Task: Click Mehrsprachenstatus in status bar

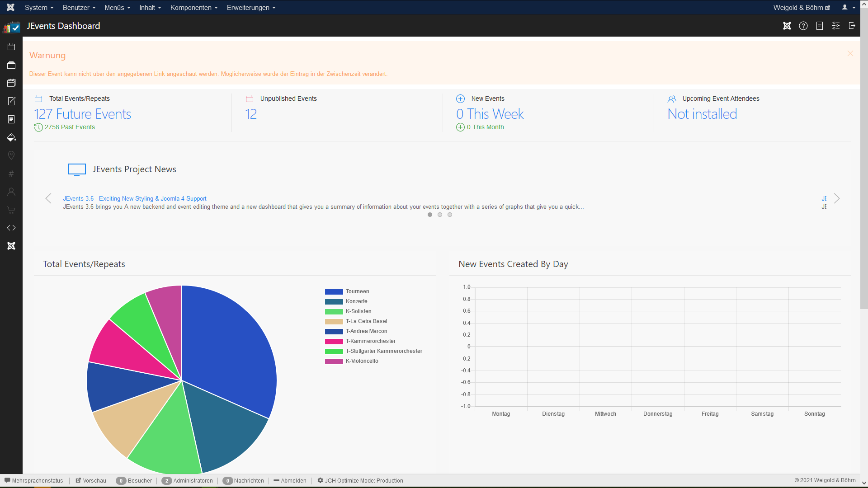Action: [x=34, y=480]
